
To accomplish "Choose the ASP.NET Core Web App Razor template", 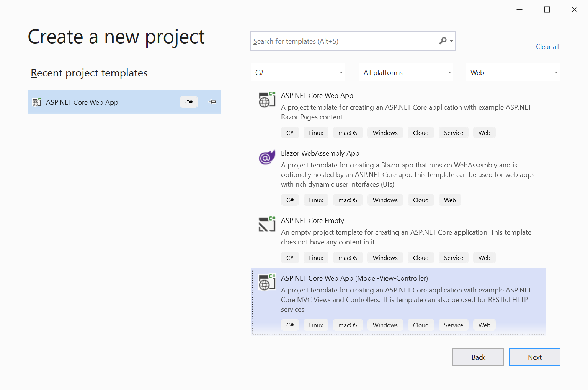I will 317,96.
